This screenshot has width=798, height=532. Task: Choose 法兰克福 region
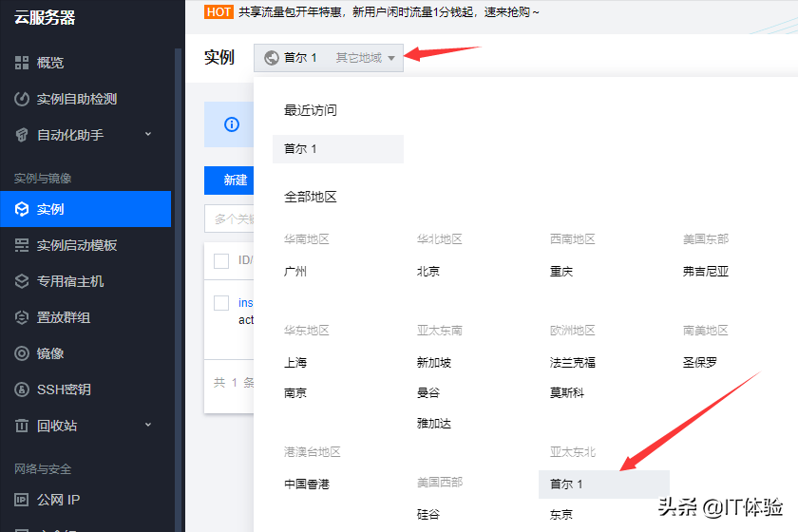[573, 363]
